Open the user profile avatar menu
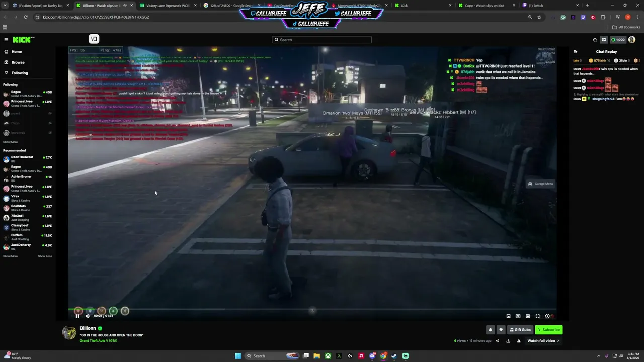Image resolution: width=644 pixels, height=362 pixels. [632, 40]
